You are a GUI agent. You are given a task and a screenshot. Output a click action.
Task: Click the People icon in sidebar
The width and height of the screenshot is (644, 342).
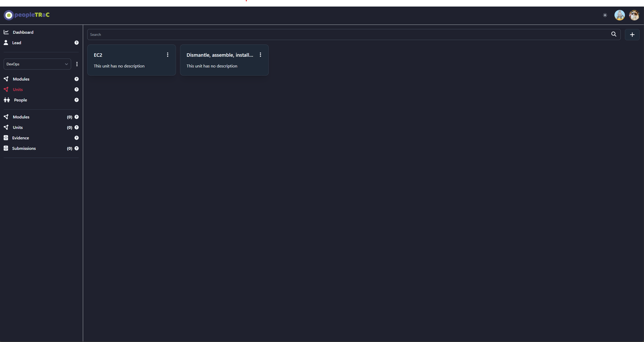[x=7, y=100]
